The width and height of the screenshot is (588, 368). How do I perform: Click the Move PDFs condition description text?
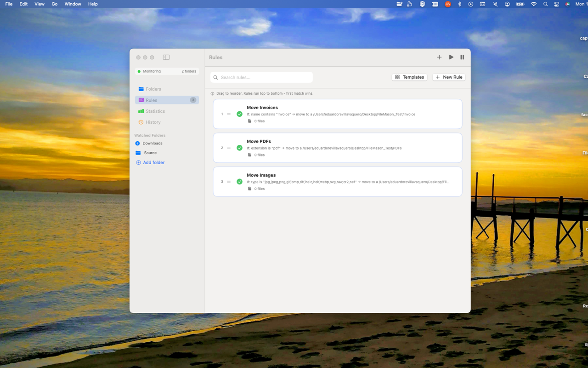click(x=324, y=148)
